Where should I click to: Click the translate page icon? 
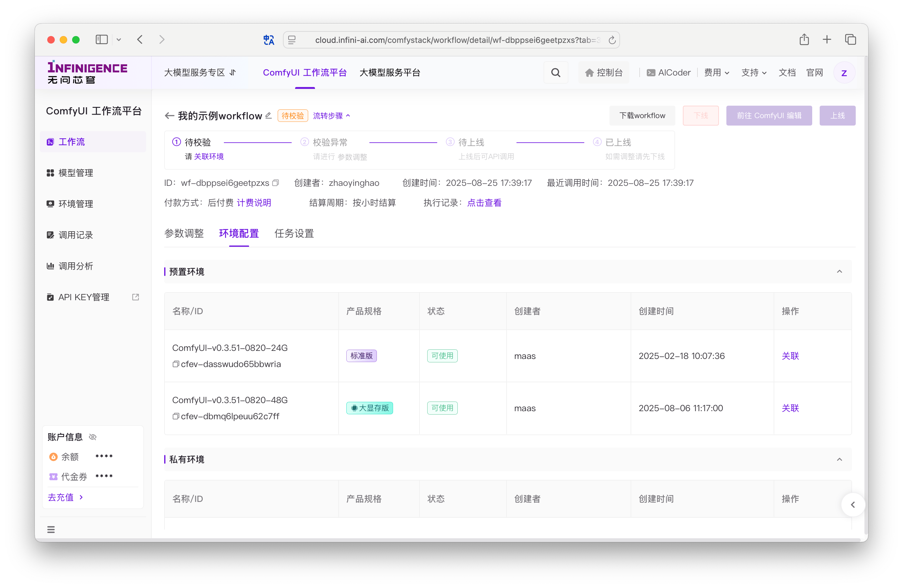tap(269, 40)
